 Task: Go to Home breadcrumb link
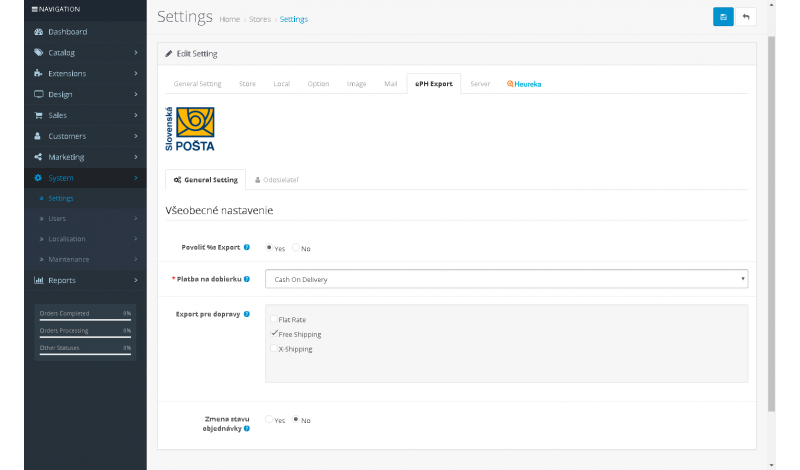pos(230,19)
